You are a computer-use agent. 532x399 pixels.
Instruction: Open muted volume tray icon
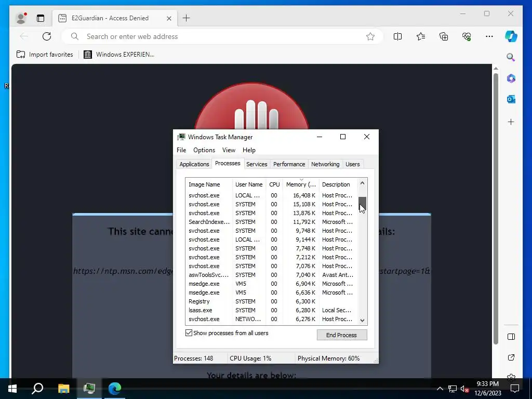point(465,389)
